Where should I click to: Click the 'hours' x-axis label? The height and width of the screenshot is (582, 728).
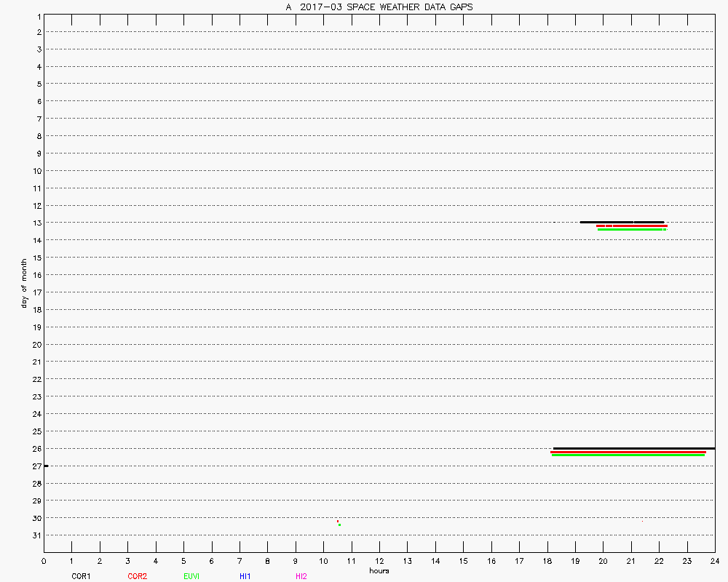click(379, 571)
